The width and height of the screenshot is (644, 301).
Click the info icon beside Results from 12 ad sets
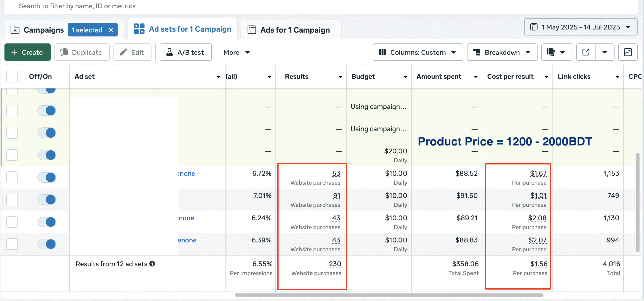152,264
